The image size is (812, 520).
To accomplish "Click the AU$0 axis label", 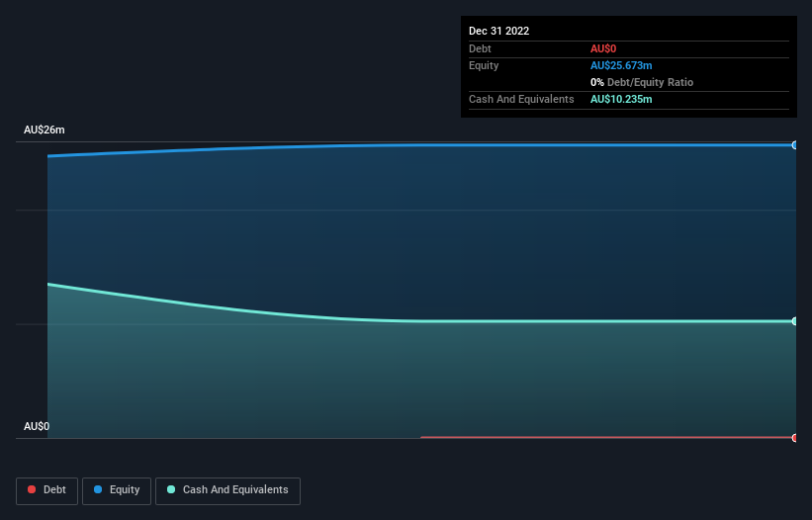I will [37, 426].
